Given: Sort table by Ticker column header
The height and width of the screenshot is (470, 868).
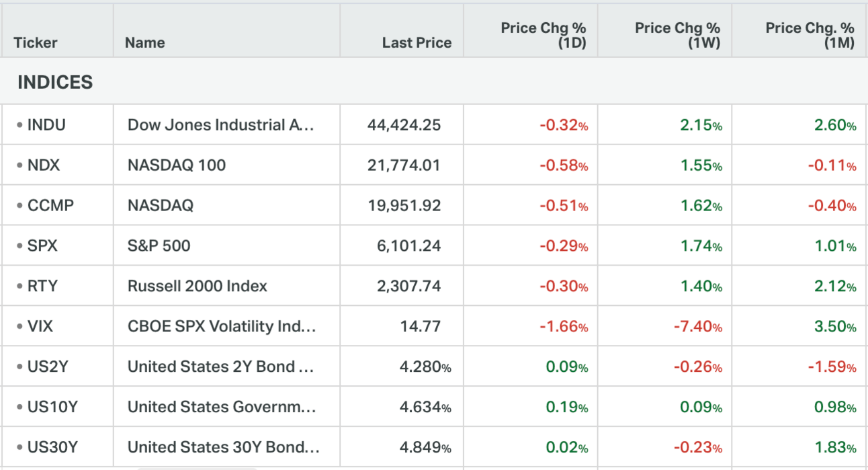Looking at the screenshot, I should [36, 43].
